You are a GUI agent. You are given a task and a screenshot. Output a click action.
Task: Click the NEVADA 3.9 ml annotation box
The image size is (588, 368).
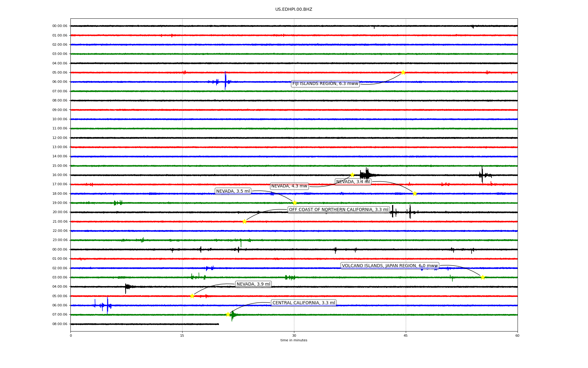pos(253,284)
